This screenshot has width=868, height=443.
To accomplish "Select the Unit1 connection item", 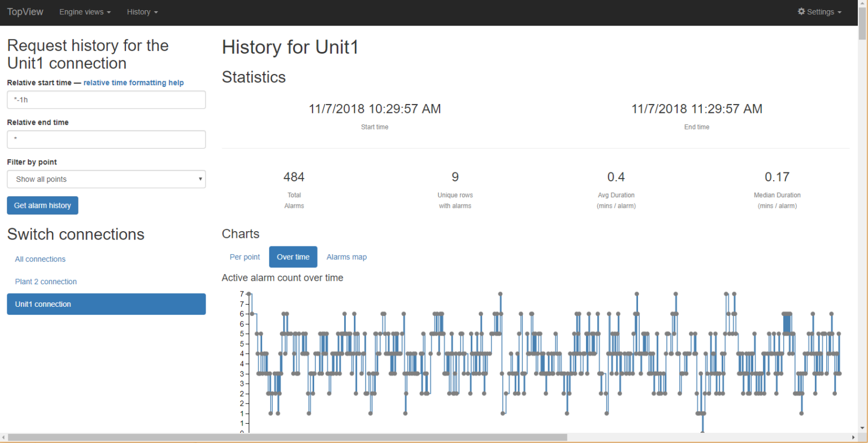I will (x=106, y=304).
